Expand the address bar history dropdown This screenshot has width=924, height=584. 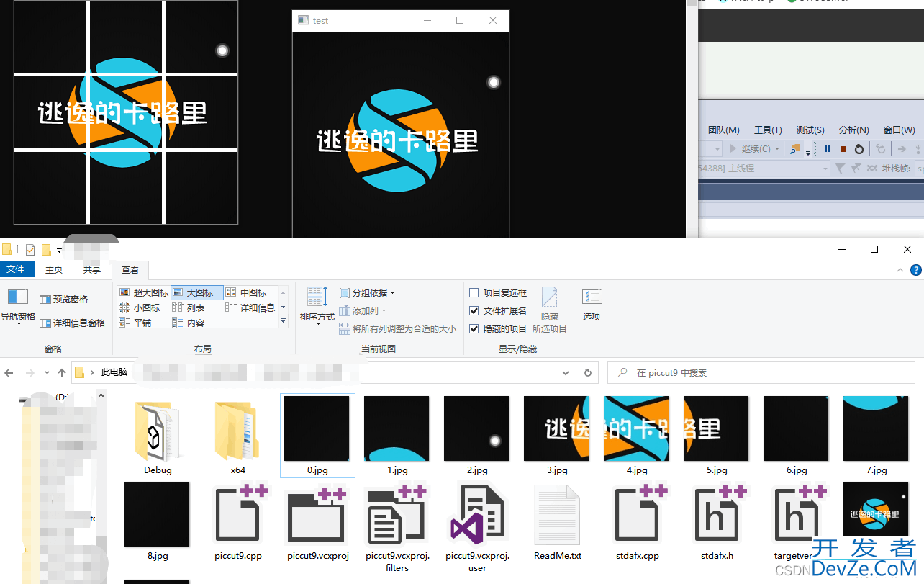[566, 373]
